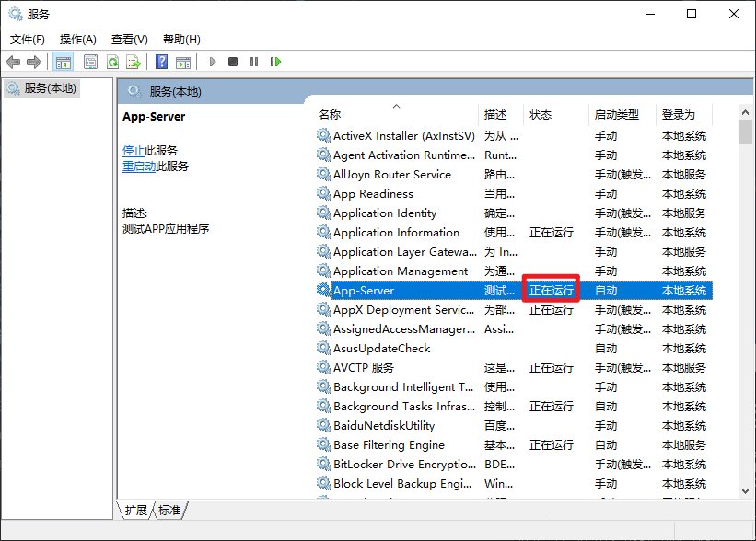Click the Refresh toolbar icon
756x541 pixels.
111,62
